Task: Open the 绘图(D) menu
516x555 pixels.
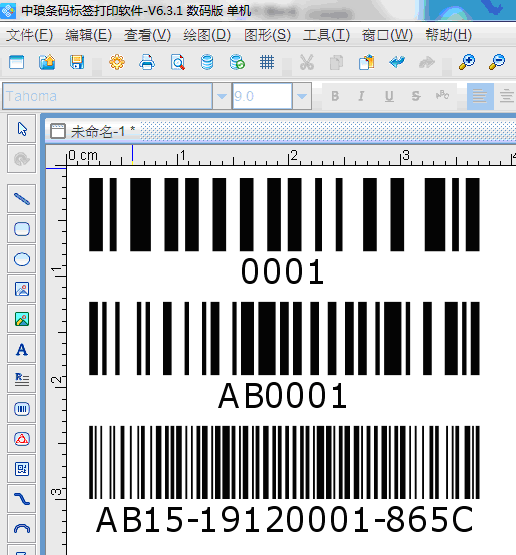Action: click(x=207, y=35)
